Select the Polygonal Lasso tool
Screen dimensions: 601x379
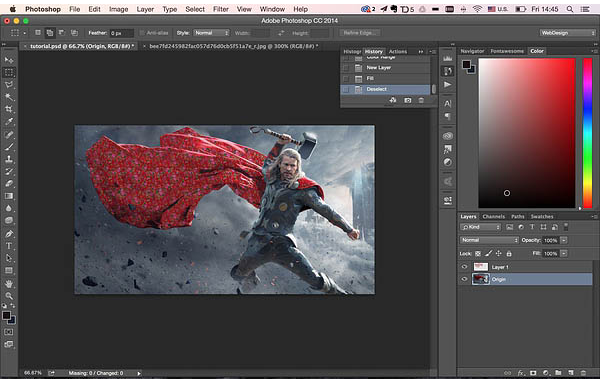tap(9, 85)
